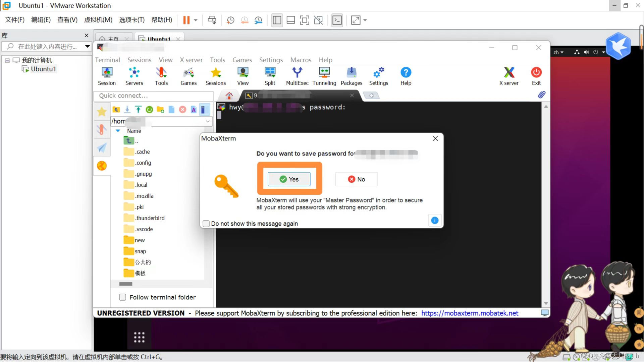
Task: Click the Quick connect input field
Action: coord(154,96)
